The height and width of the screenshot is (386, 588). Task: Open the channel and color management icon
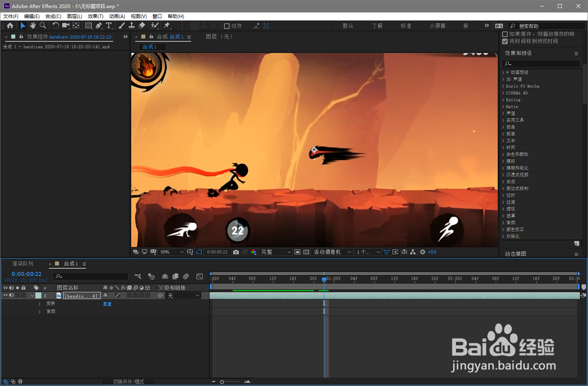pyautogui.click(x=254, y=252)
